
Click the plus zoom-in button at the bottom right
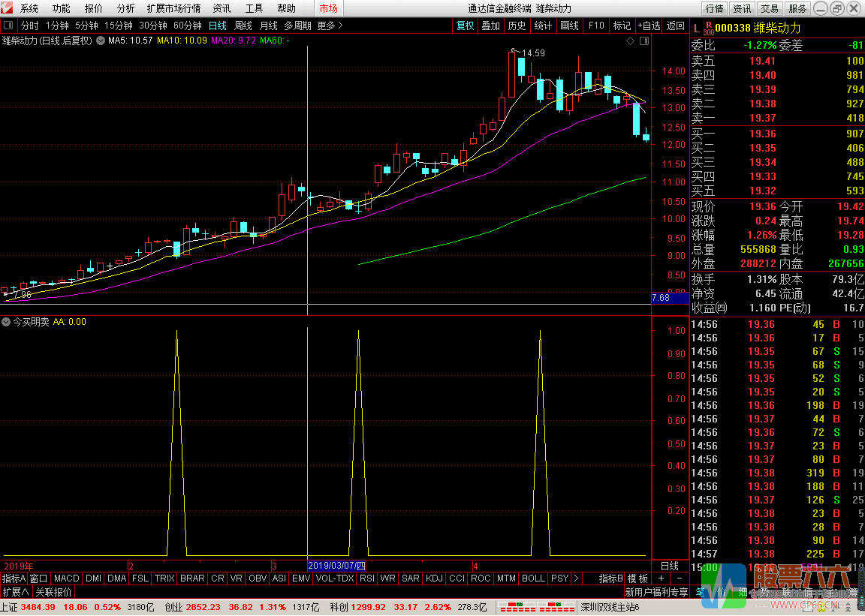(661, 578)
